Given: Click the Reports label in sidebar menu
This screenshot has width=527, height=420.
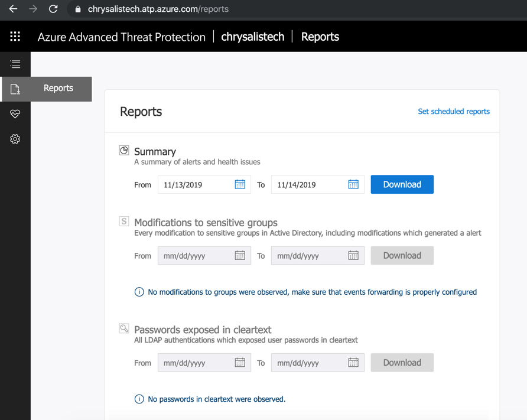Looking at the screenshot, I should click(x=58, y=89).
